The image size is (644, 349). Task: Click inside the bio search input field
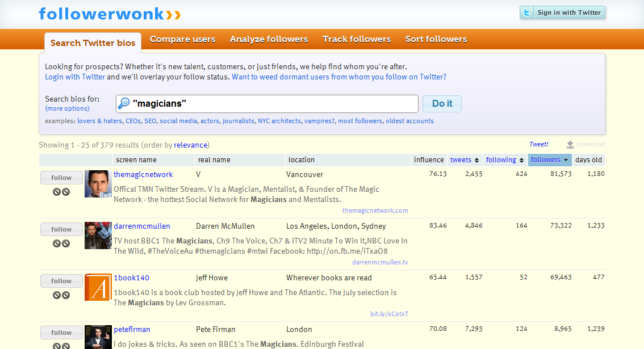coord(267,103)
